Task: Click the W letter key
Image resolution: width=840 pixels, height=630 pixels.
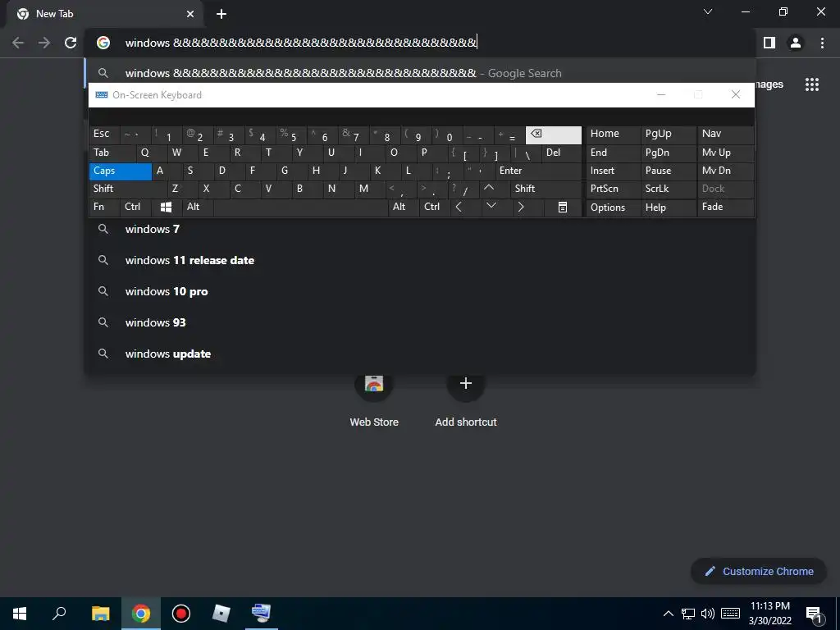Action: click(183, 153)
